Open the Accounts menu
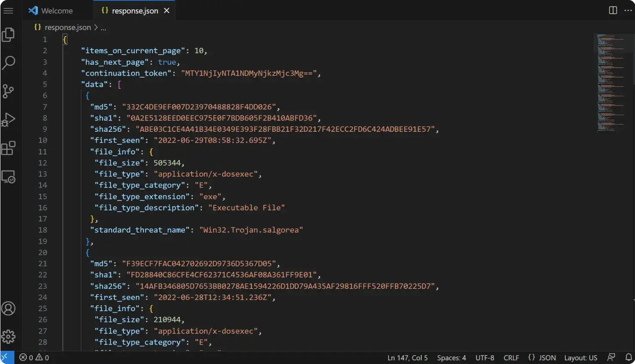This screenshot has height=364, width=635. pos(8,309)
